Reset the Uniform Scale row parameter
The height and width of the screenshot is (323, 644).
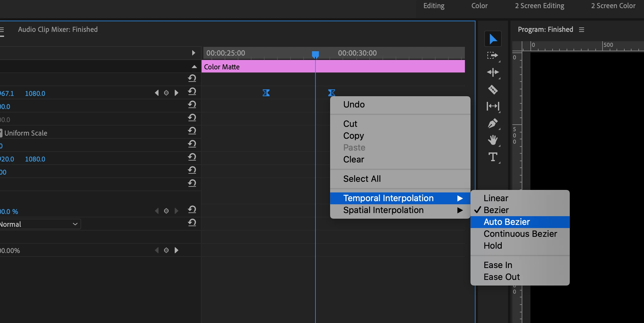click(192, 131)
